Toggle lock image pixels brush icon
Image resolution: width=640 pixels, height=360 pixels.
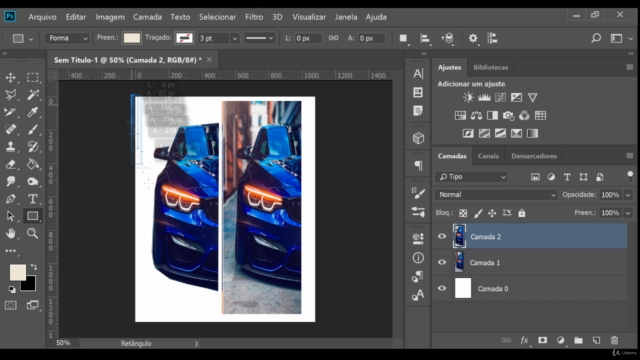pos(478,213)
